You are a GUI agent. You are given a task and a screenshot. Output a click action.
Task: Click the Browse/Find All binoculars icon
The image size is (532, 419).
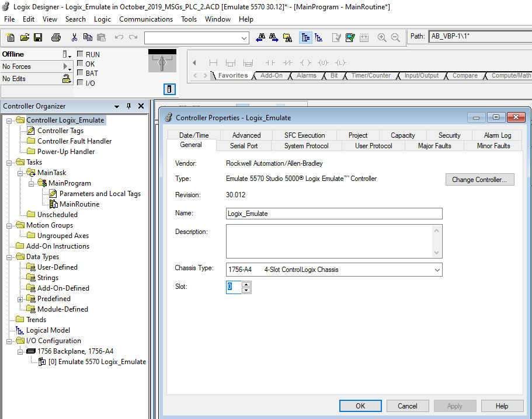tap(287, 37)
